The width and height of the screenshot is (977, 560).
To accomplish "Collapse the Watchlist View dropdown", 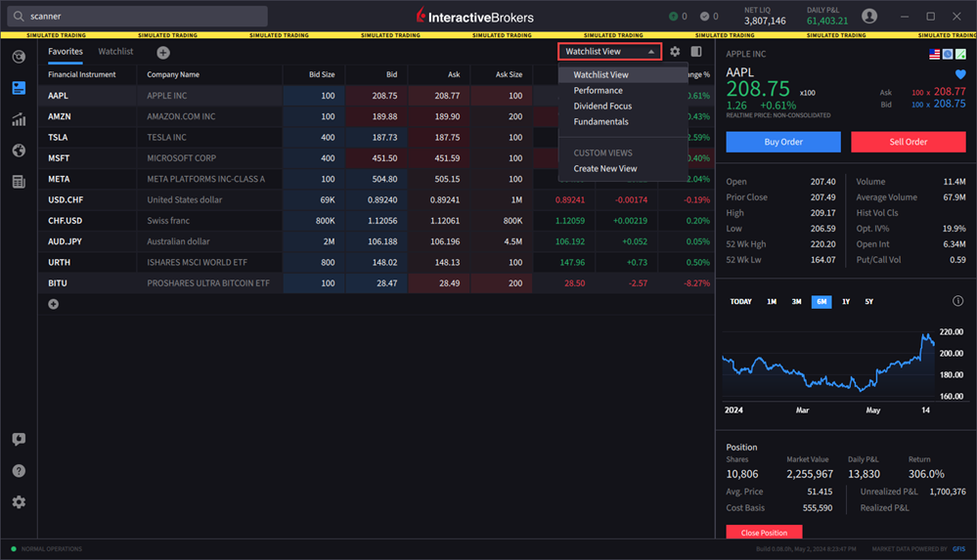I will 609,52.
